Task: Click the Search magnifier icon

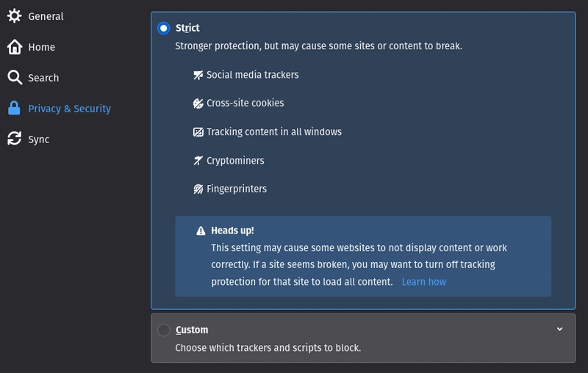Action: (x=15, y=78)
